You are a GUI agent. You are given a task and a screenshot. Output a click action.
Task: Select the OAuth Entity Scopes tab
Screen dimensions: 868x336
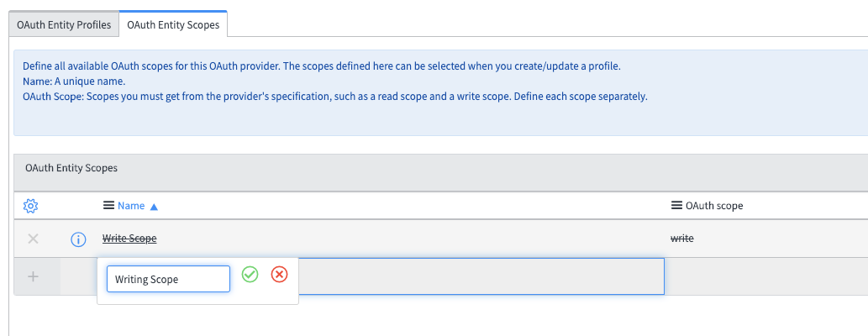[x=173, y=25]
